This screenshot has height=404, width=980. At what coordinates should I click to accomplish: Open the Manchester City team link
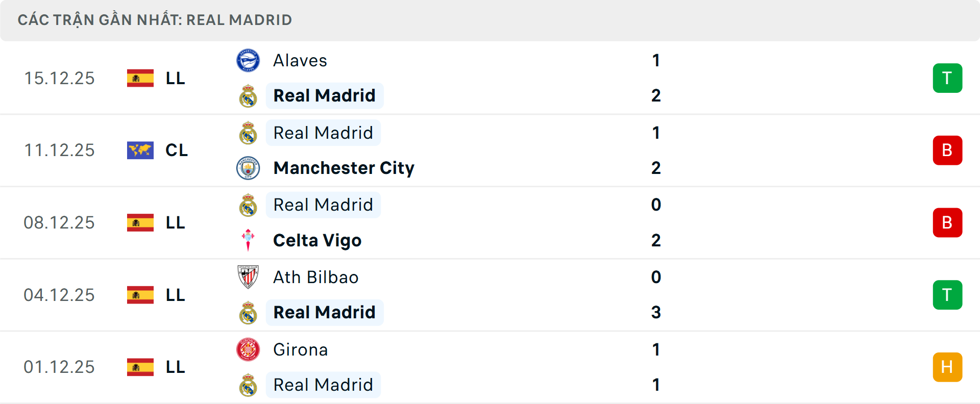(x=344, y=168)
